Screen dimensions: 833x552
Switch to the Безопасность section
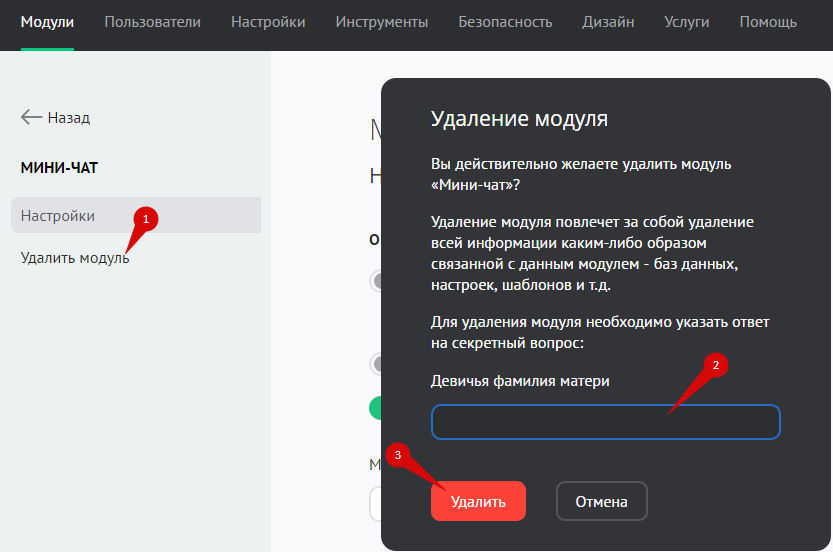tap(505, 22)
